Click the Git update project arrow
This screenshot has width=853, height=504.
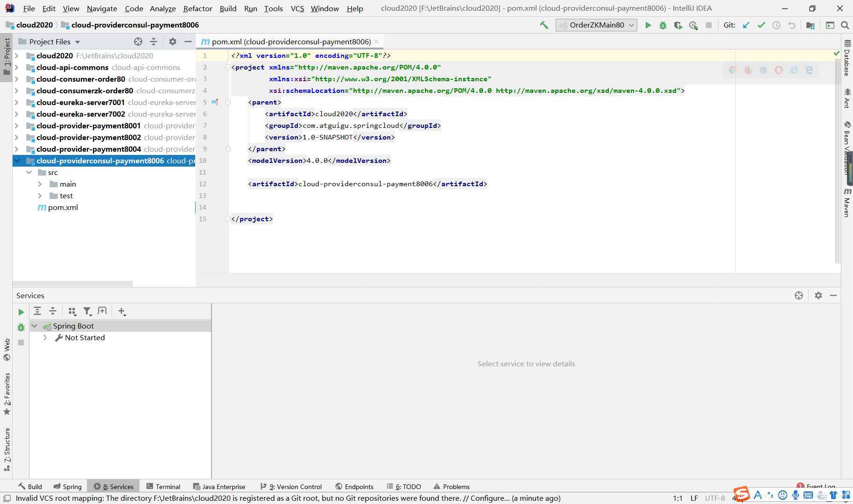746,25
